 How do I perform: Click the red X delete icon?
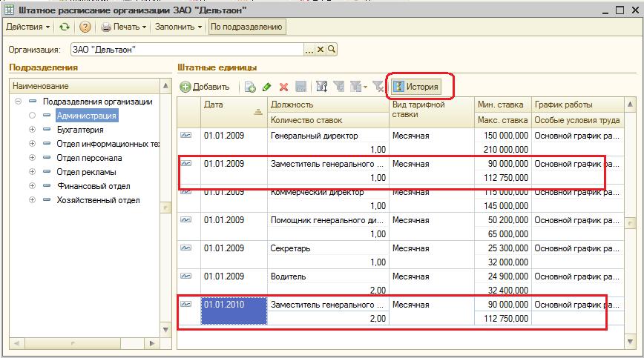(x=283, y=87)
